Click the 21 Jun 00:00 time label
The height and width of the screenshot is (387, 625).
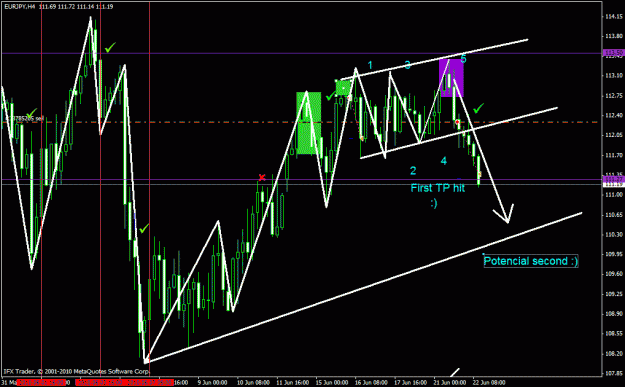(x=450, y=383)
